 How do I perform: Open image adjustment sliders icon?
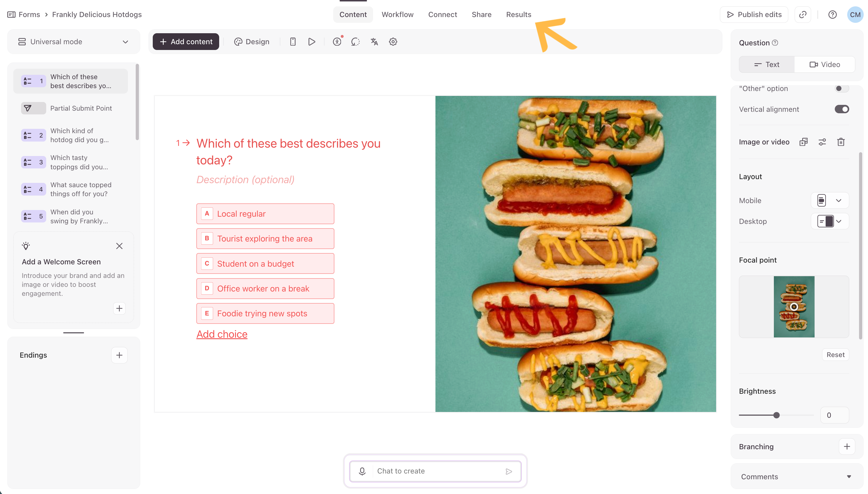point(822,142)
